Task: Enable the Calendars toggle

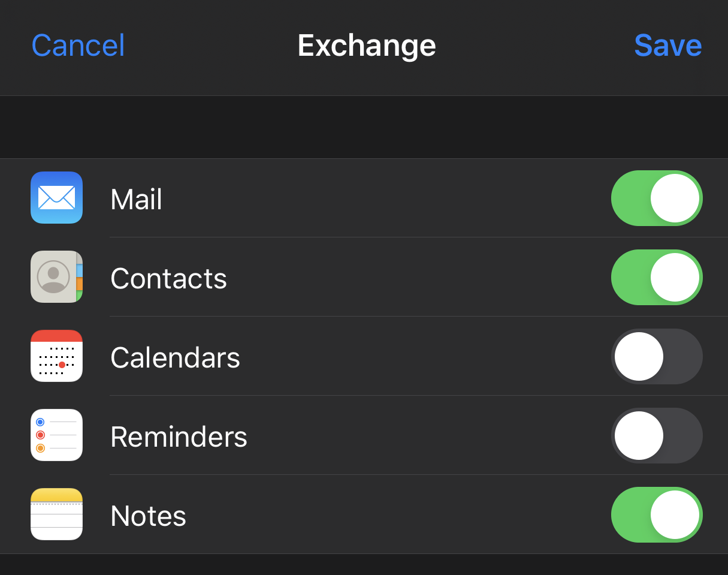Action: [657, 356]
